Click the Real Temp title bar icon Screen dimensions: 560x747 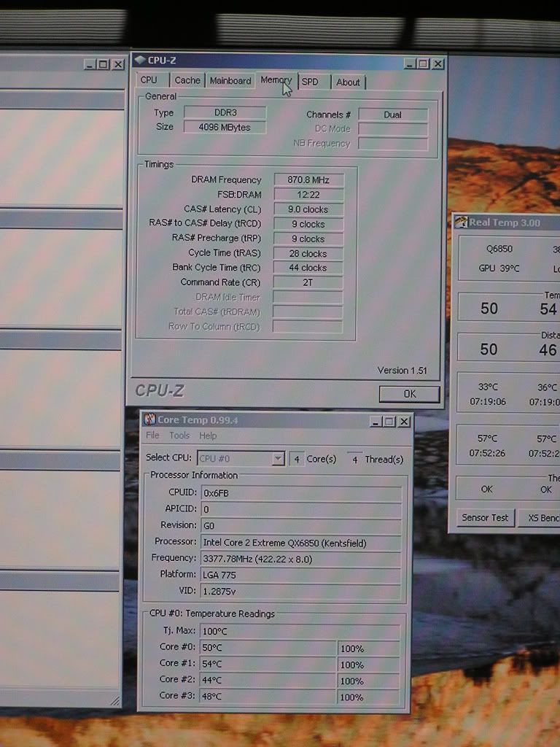coord(461,222)
